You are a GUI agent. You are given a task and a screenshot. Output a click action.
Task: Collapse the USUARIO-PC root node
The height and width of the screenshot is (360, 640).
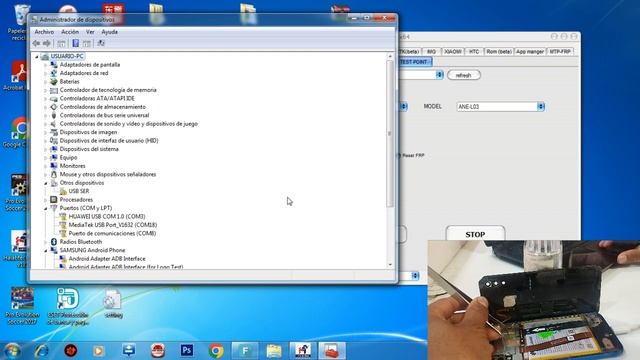pyautogui.click(x=37, y=57)
